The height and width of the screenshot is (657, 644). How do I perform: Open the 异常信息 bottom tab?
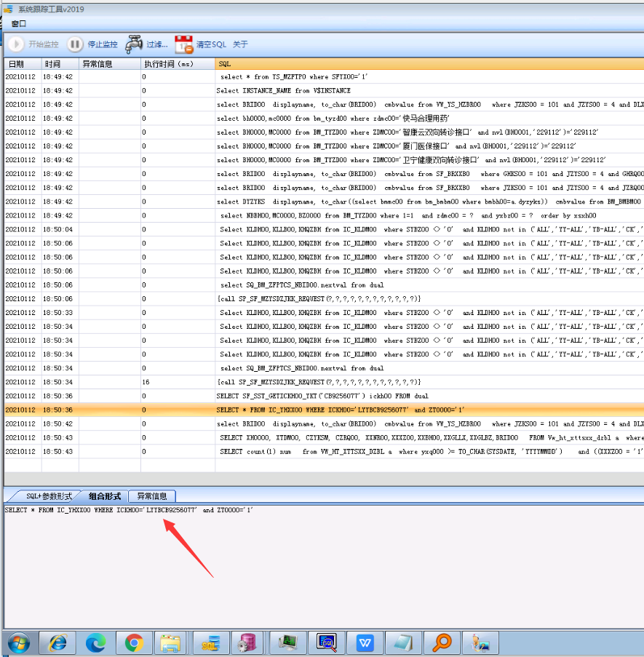[152, 496]
